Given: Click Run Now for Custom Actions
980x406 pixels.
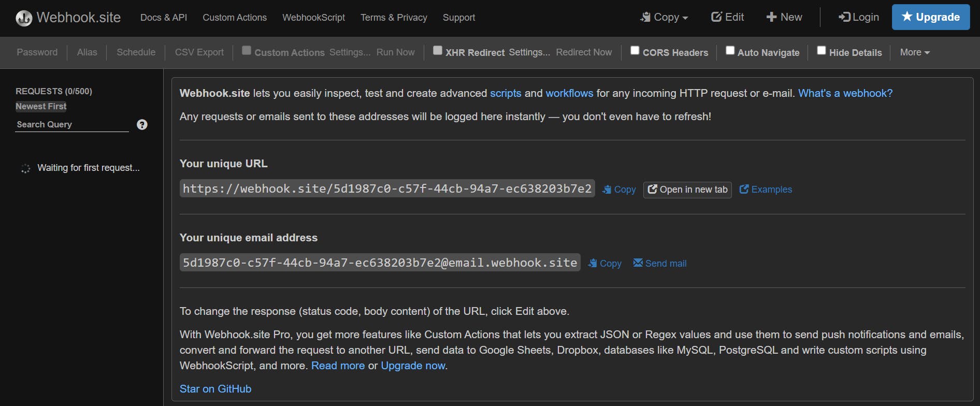Looking at the screenshot, I should pyautogui.click(x=396, y=52).
